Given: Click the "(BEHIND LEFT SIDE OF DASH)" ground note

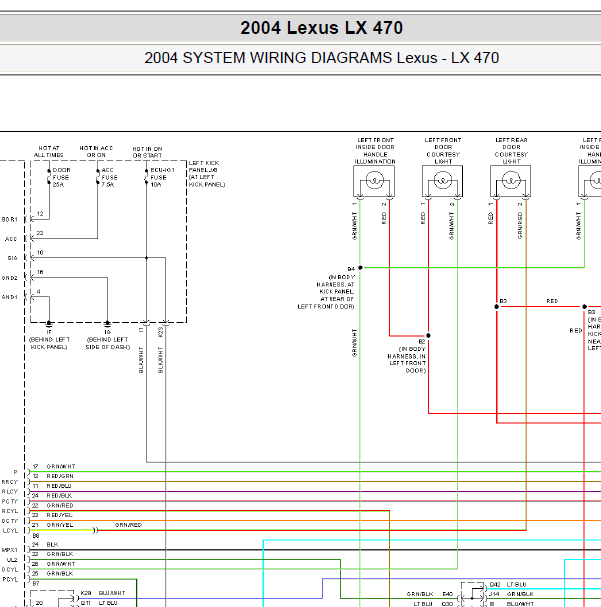Looking at the screenshot, I should [x=108, y=343].
